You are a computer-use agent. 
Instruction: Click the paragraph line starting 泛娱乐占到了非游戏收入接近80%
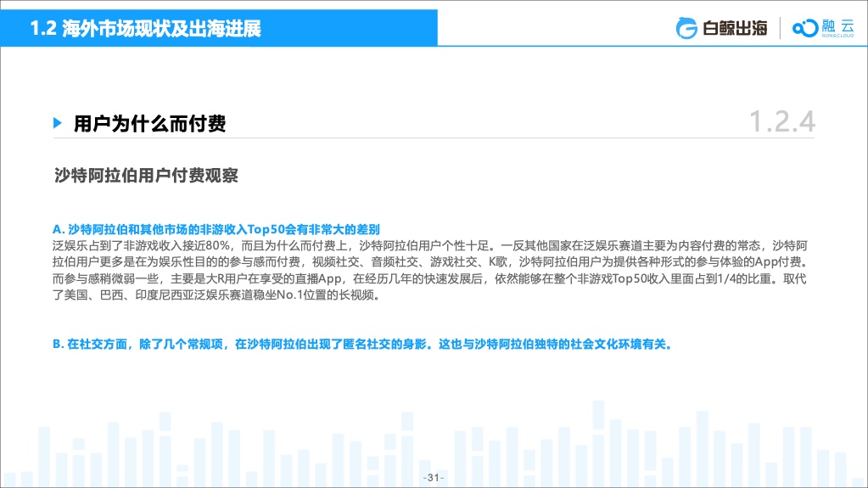point(430,246)
